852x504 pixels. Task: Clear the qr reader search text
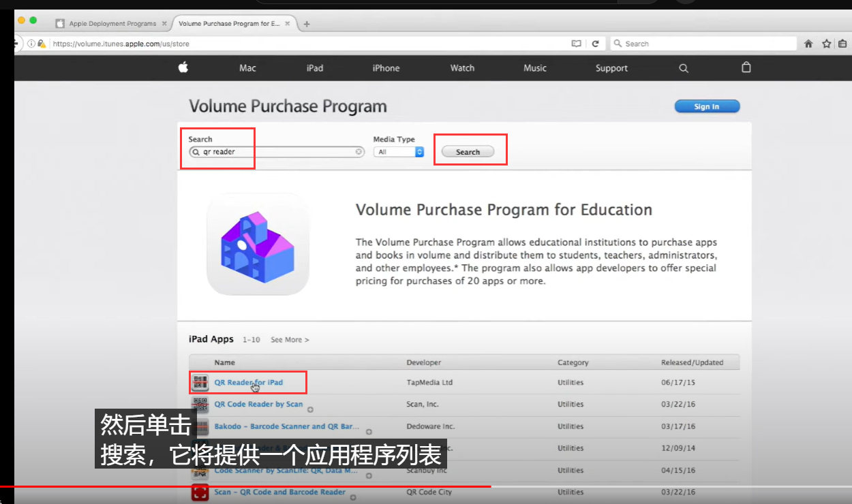(359, 152)
